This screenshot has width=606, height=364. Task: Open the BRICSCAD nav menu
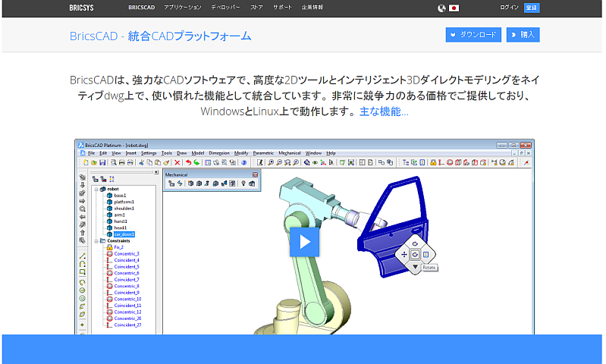(x=142, y=8)
